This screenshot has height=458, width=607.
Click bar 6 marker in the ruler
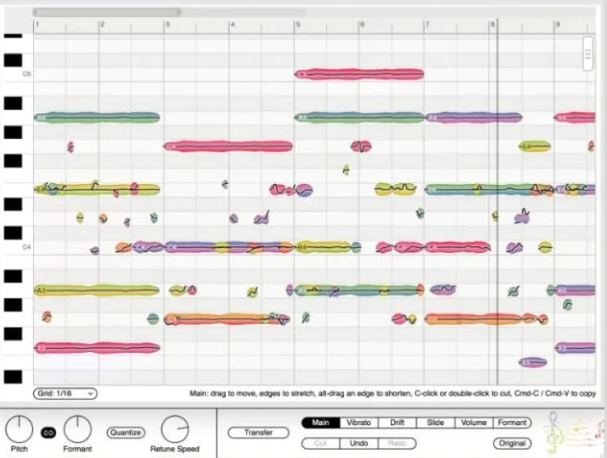pos(362,24)
